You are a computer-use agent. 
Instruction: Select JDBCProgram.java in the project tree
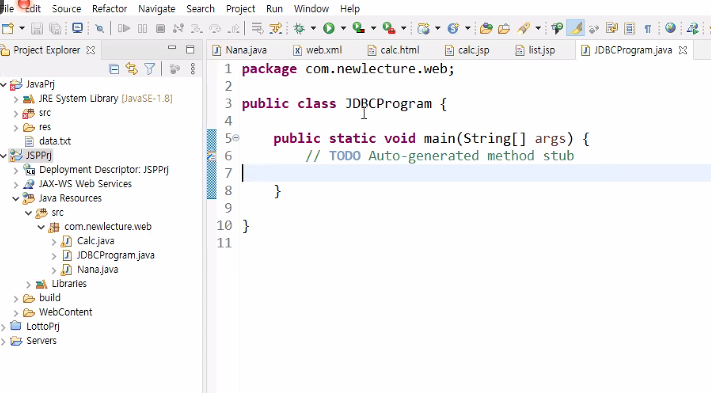(x=116, y=255)
